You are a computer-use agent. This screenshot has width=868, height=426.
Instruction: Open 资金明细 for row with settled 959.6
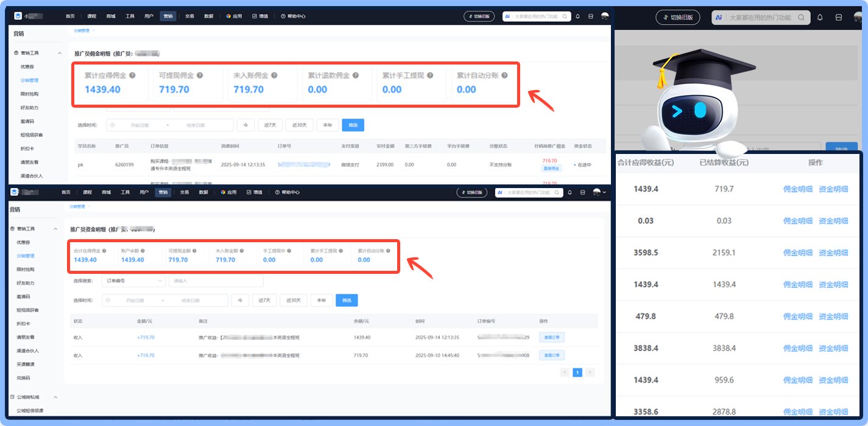click(x=833, y=380)
